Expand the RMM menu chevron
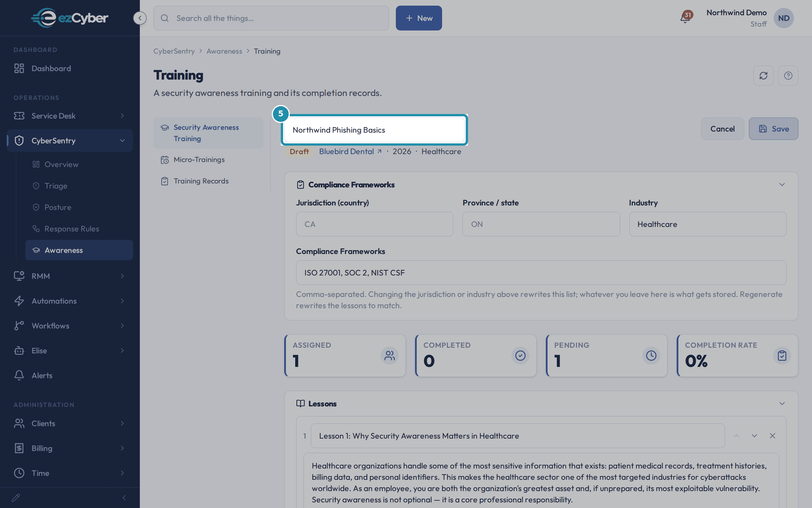This screenshot has width=812, height=508. tap(122, 276)
